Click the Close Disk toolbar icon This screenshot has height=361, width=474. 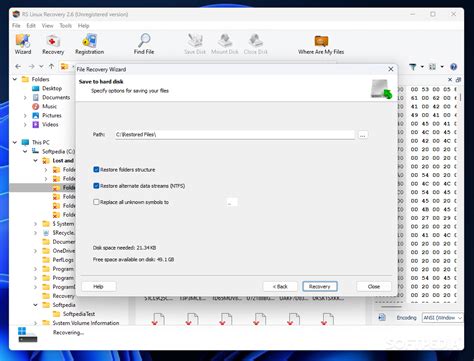(256, 44)
